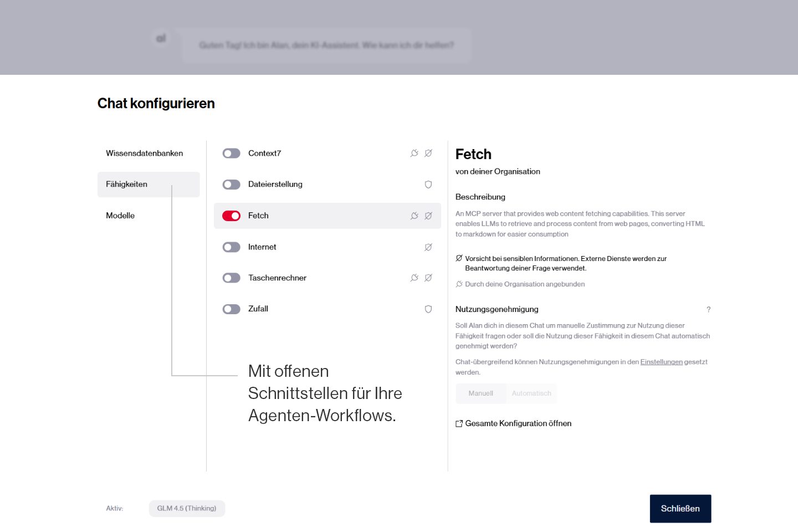Follow the Einstellungen link
798x532 pixels.
tap(661, 362)
